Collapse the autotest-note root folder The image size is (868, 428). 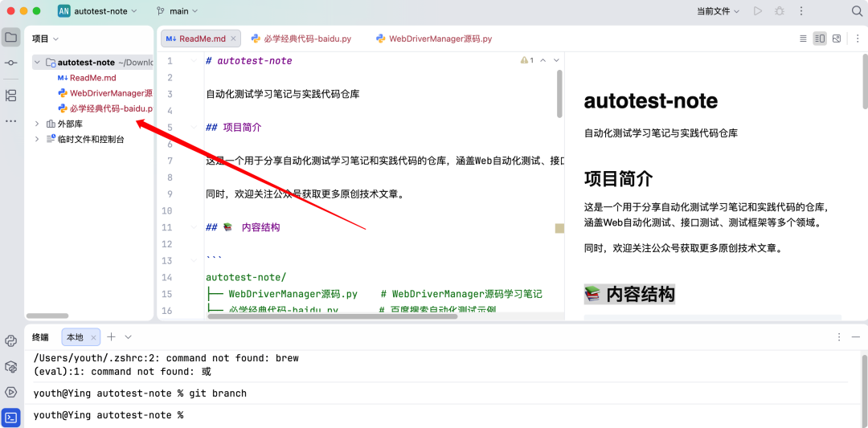click(36, 63)
